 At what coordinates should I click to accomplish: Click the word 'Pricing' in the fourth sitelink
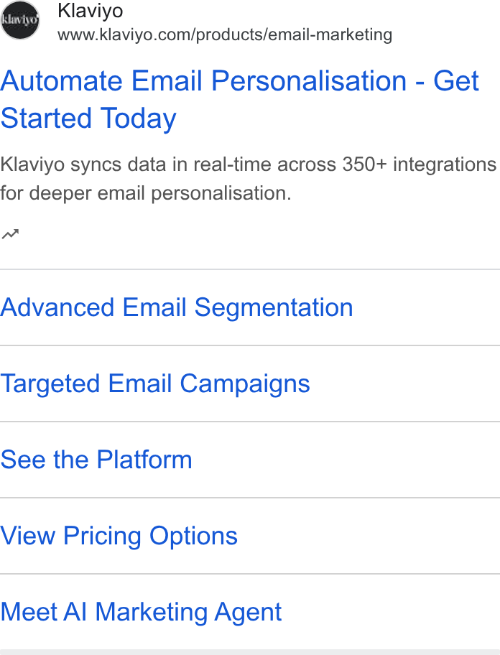[x=102, y=536]
